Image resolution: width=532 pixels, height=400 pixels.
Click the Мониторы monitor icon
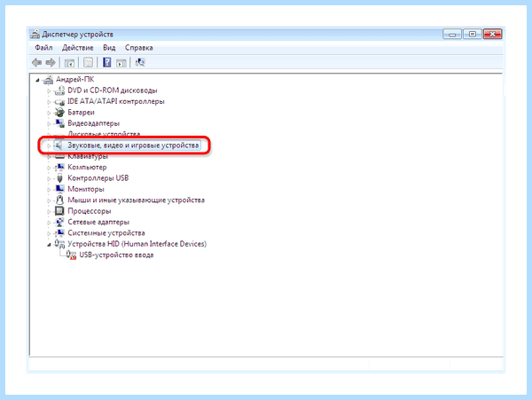pyautogui.click(x=59, y=189)
